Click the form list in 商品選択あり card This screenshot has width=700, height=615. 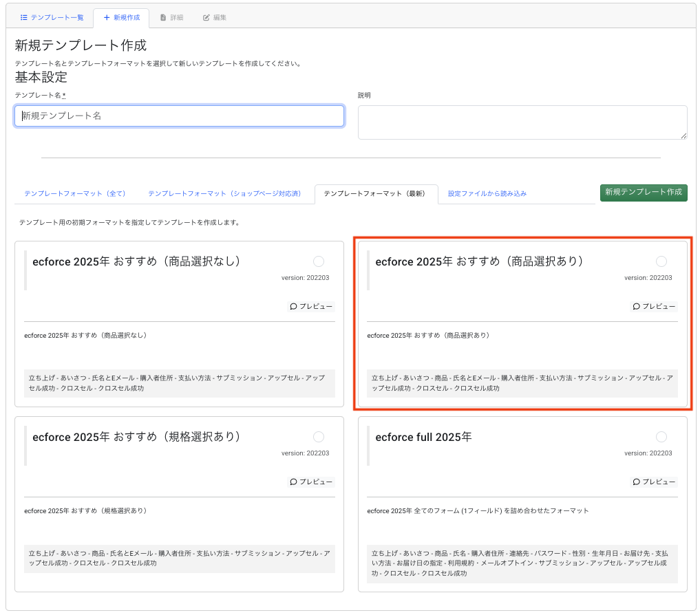pos(522,383)
